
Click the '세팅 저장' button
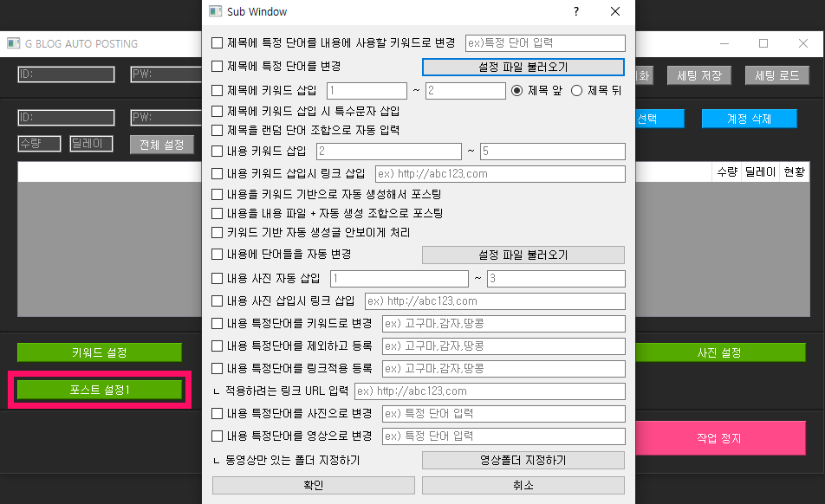click(698, 75)
